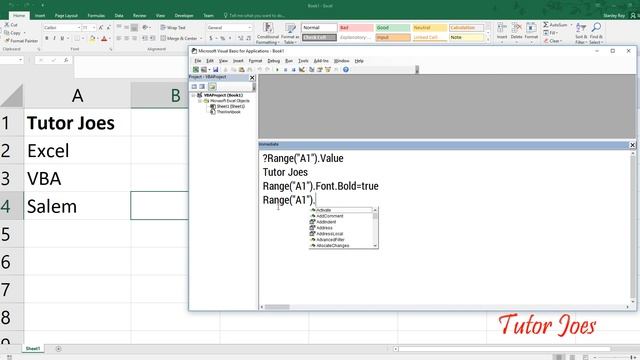Open the number format General dropdown
The height and width of the screenshot is (360, 640).
click(249, 28)
